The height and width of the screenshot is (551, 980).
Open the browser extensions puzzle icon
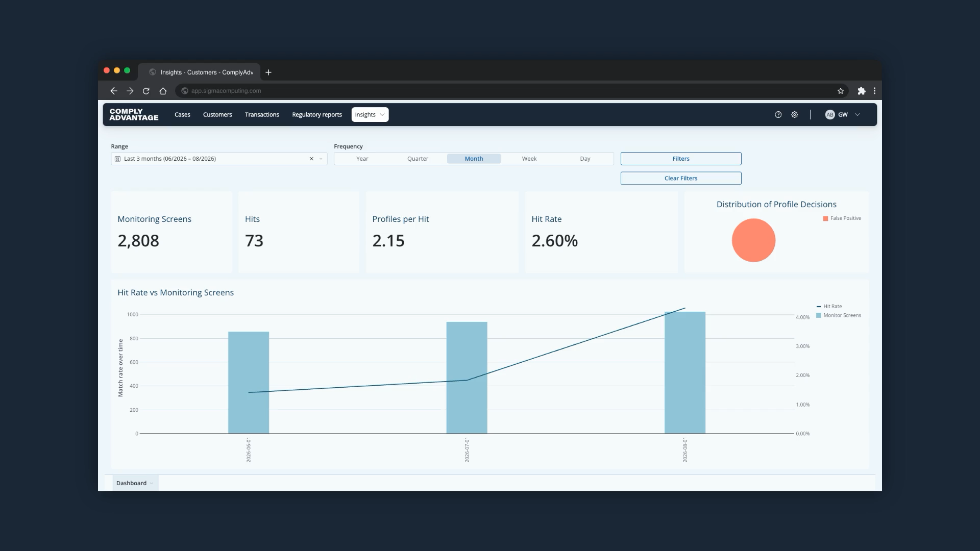point(862,91)
